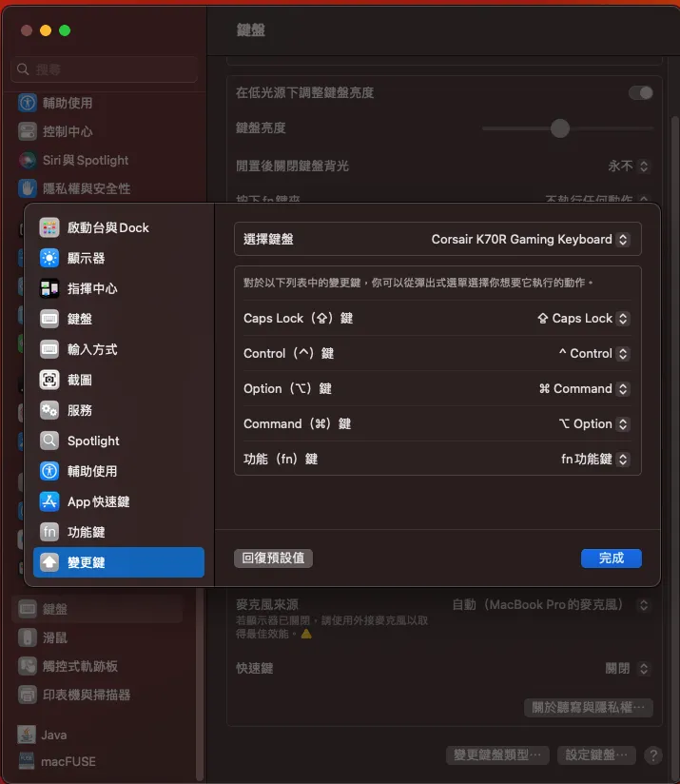Open 指揮中心 Mission Control icon
This screenshot has height=784, width=680.
[x=49, y=289]
